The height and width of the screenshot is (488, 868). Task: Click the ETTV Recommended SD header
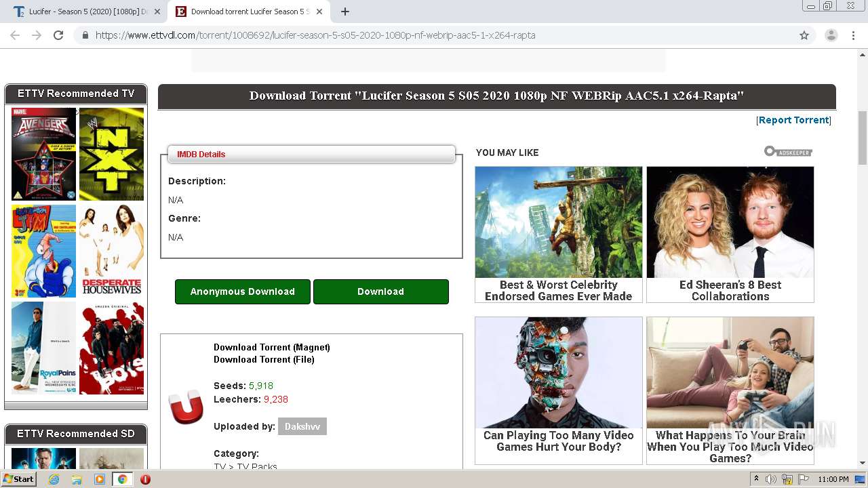(x=76, y=434)
